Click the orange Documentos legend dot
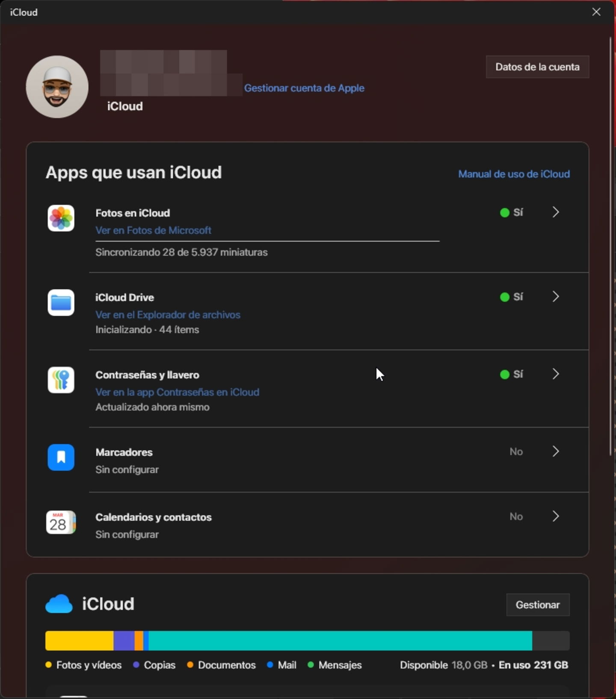The image size is (616, 699). [190, 665]
